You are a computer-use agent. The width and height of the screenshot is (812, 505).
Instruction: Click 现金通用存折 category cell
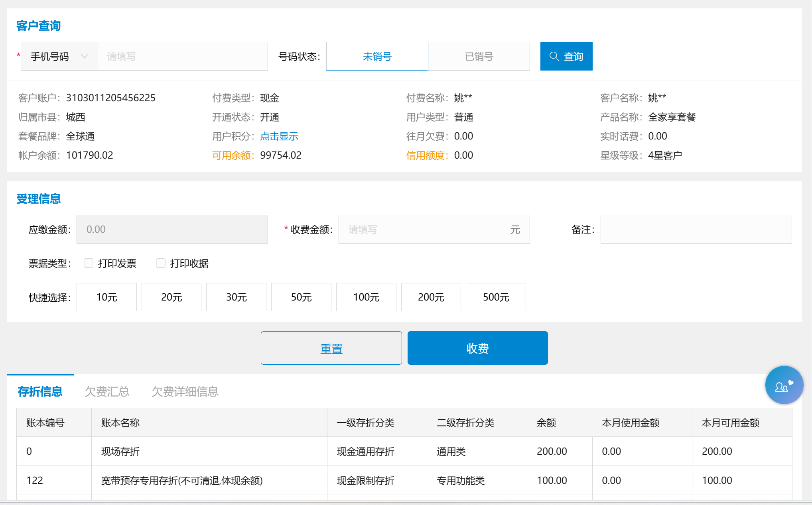(366, 451)
